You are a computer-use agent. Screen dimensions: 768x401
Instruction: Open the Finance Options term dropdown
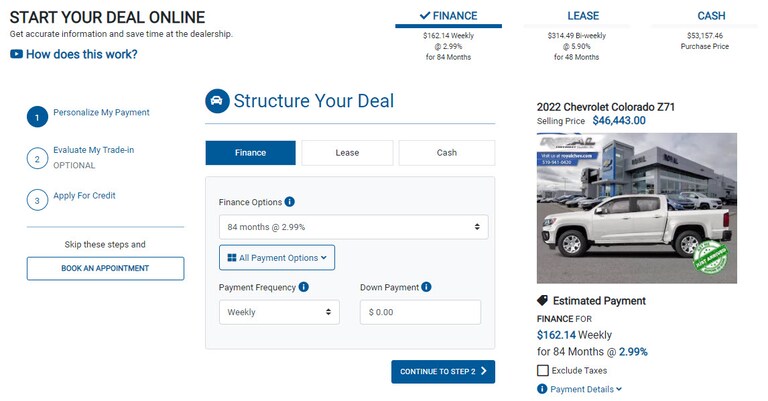click(353, 227)
